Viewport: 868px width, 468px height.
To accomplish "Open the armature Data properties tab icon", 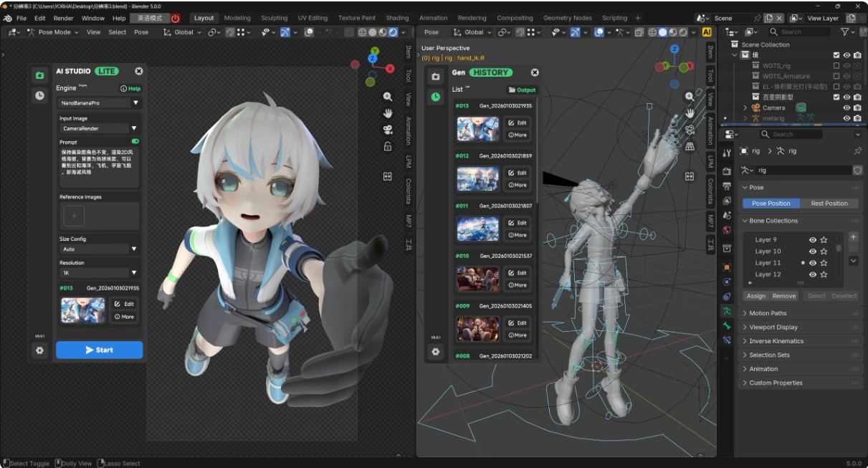I will [x=727, y=311].
